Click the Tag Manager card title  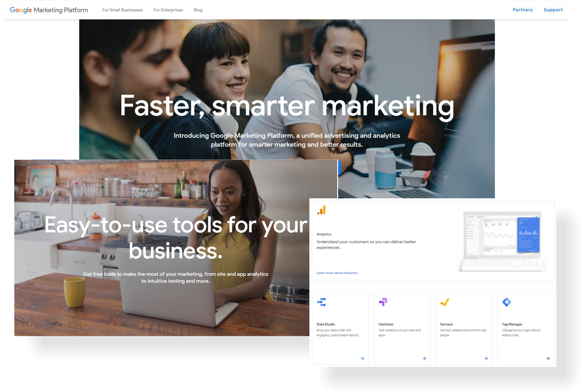pos(512,324)
